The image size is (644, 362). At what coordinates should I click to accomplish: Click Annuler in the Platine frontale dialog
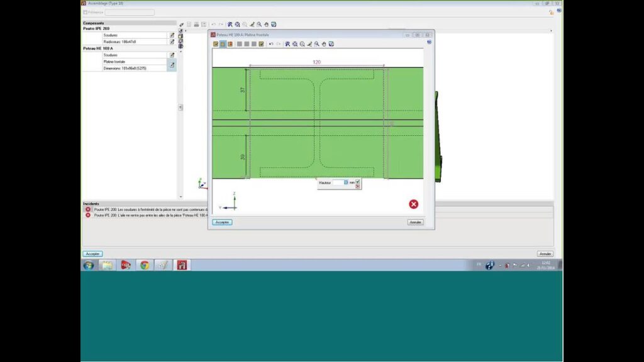pyautogui.click(x=415, y=222)
